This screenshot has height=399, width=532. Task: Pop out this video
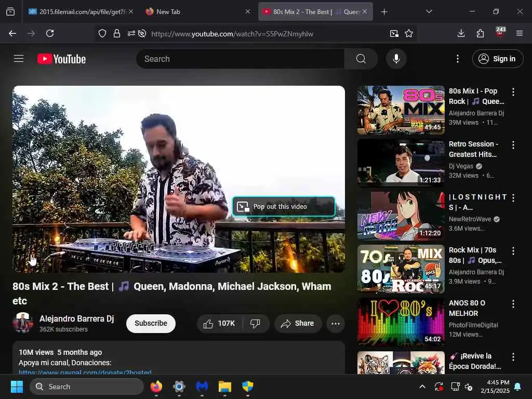tap(284, 206)
